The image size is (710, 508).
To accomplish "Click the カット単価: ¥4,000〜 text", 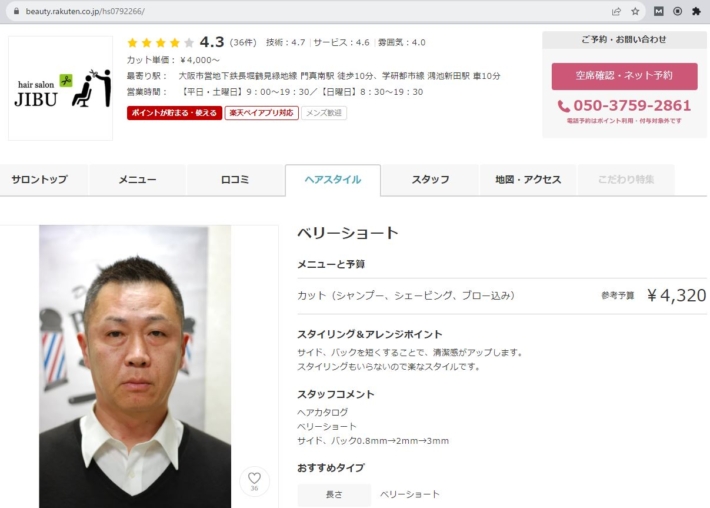I will (x=173, y=60).
